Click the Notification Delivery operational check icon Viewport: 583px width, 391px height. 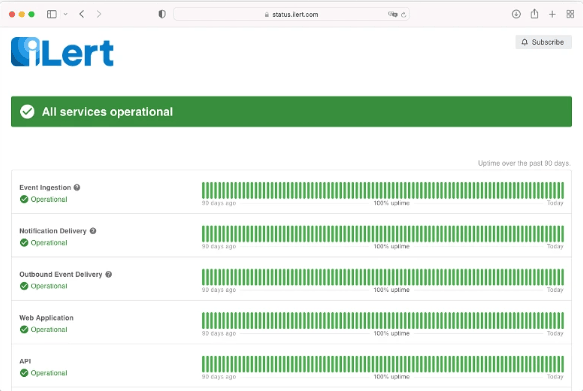coord(24,243)
